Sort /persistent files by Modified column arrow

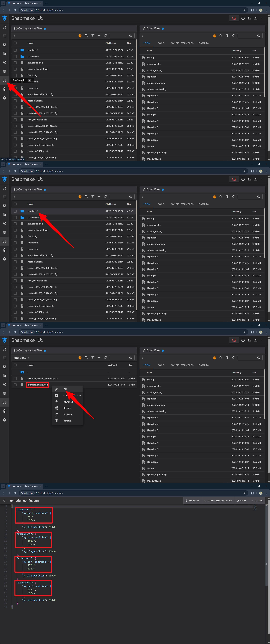click(116, 365)
